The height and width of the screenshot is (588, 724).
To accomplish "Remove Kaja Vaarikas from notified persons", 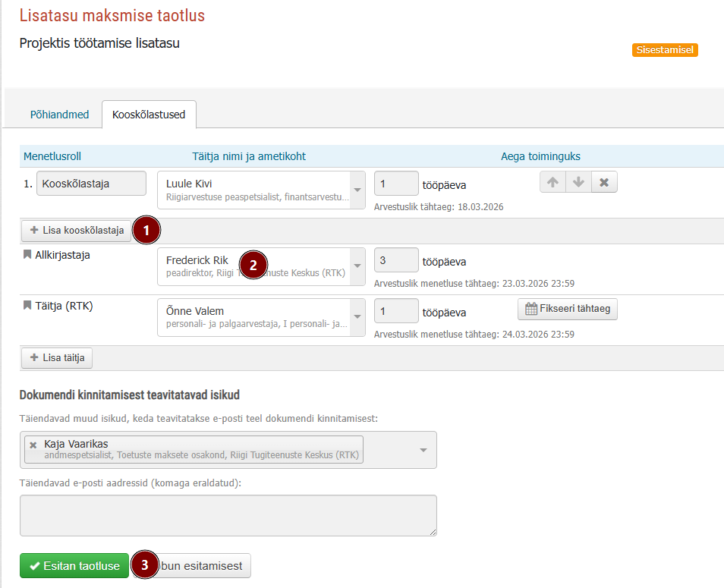I will 33,445.
